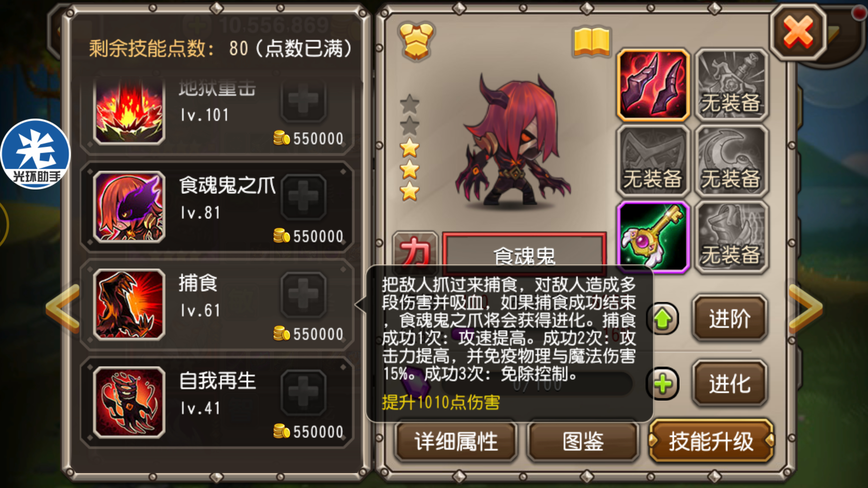Viewport: 868px width, 488px height.
Task: Tap the 地狱重击 skill icon
Action: coord(129,112)
